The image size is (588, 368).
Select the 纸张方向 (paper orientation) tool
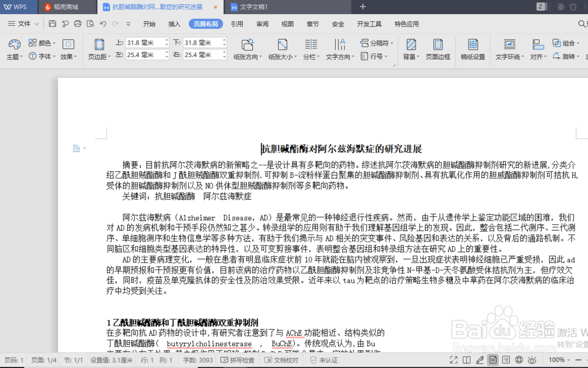click(x=247, y=49)
